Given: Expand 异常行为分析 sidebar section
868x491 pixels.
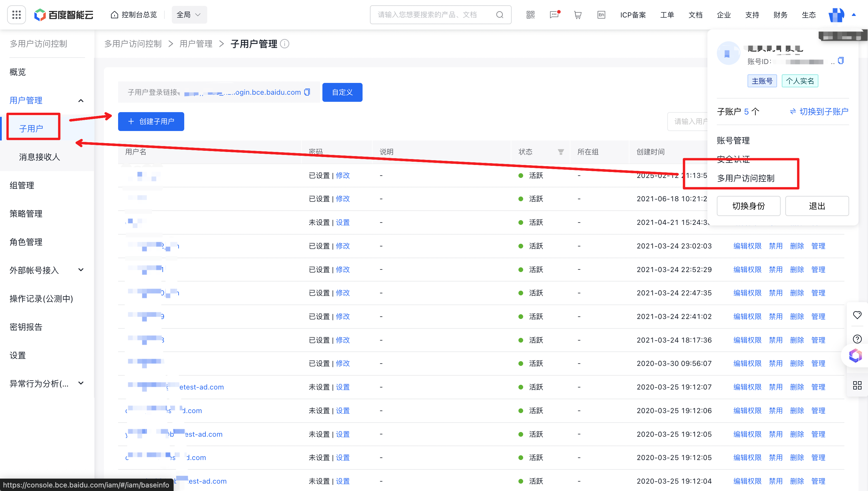Looking at the screenshot, I should (x=81, y=383).
